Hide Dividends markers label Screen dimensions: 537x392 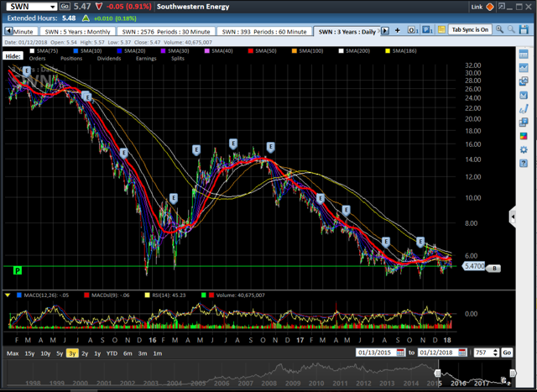[x=109, y=58]
